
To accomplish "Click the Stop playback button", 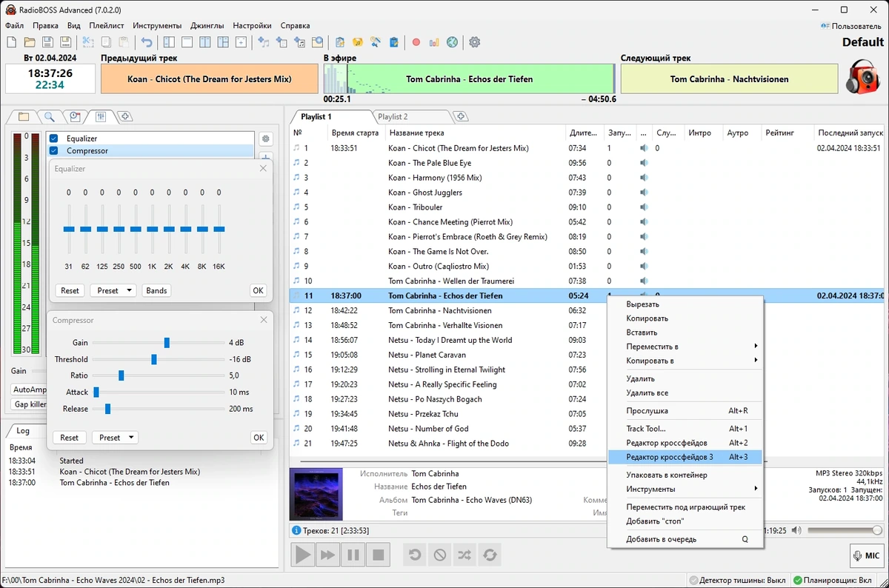I will coord(378,554).
